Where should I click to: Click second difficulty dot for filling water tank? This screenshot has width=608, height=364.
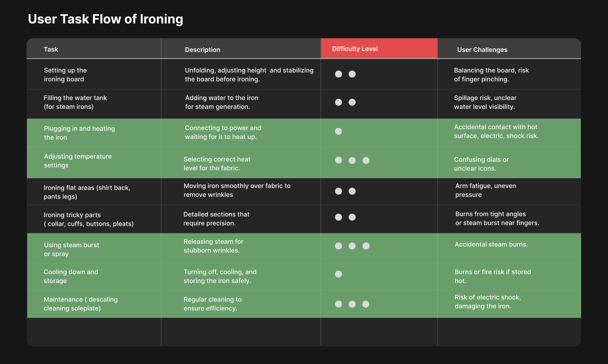click(x=352, y=102)
